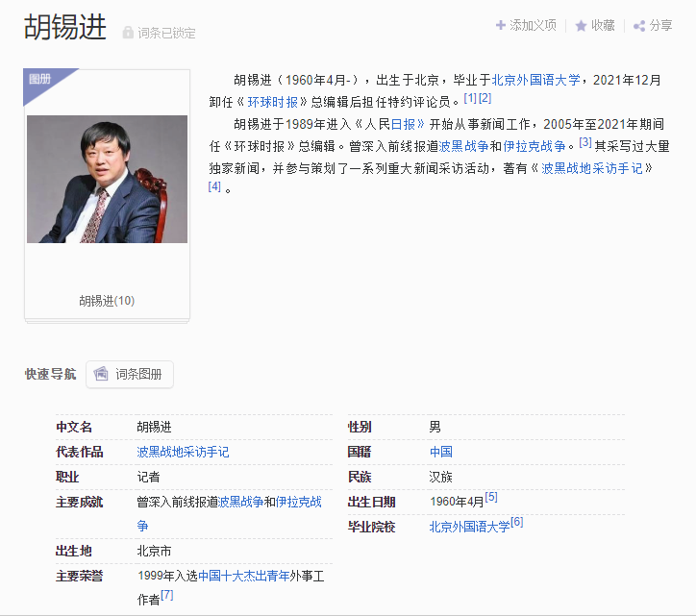696x616 pixels.
Task: Open 波黑战地采访手记 link in the summary paragraph
Action: 591,168
